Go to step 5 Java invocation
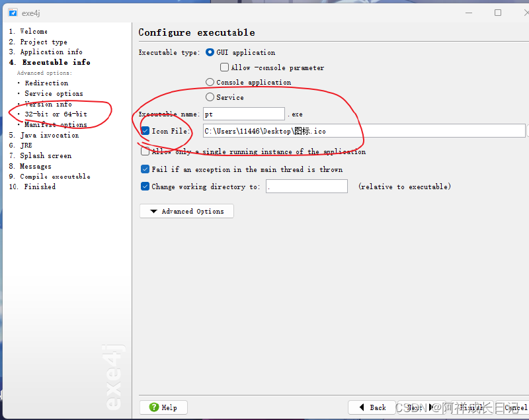Viewport: 529px width, 420px height. (44, 136)
